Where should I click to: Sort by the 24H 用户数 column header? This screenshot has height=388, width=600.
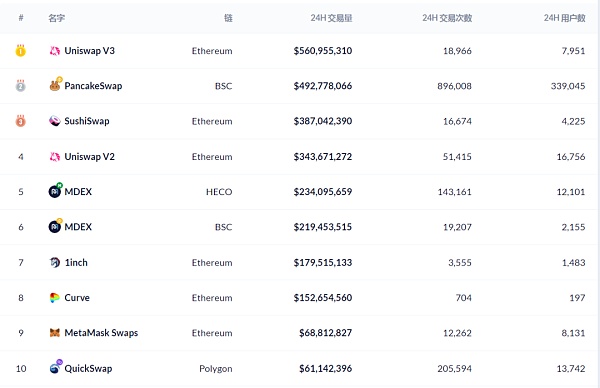pos(564,18)
